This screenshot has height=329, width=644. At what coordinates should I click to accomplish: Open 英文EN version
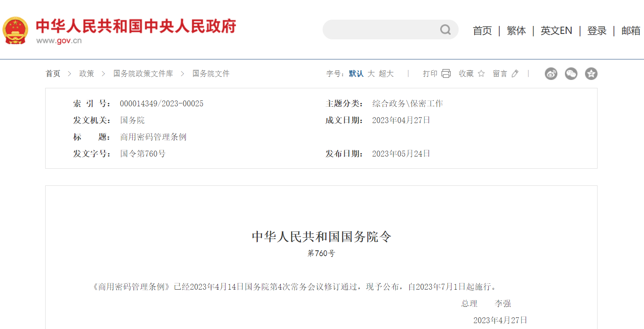click(556, 31)
